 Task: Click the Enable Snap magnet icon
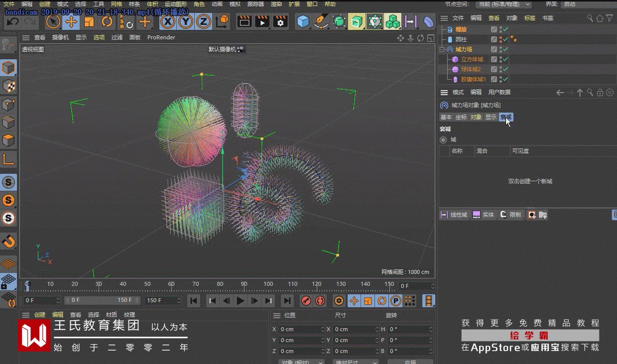(x=8, y=242)
